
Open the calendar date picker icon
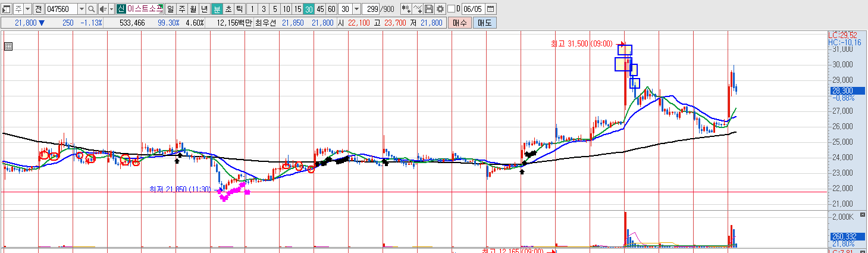[490, 9]
